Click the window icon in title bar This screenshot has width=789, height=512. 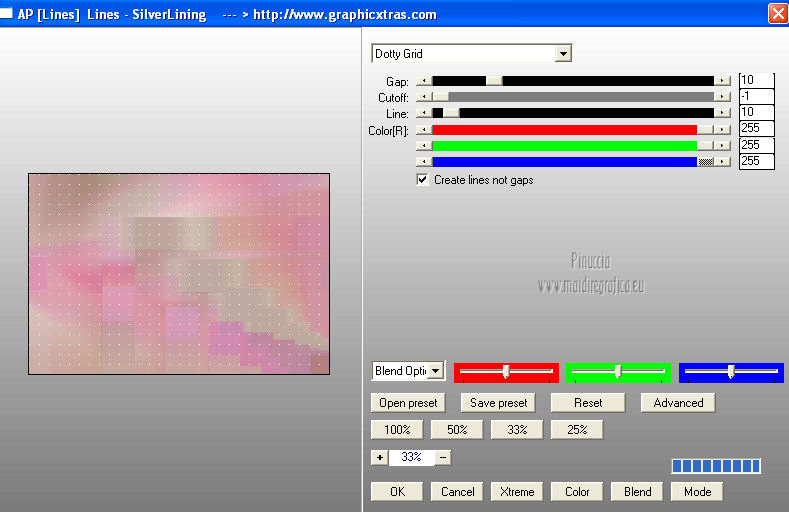click(6, 12)
